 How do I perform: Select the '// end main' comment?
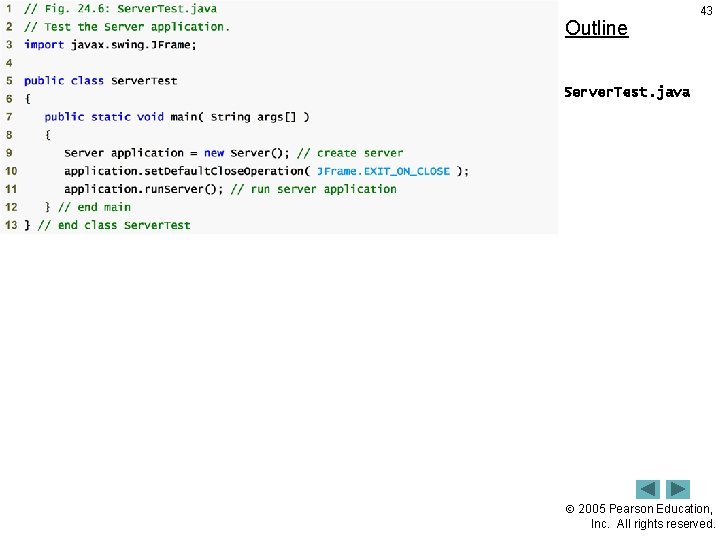[95, 207]
